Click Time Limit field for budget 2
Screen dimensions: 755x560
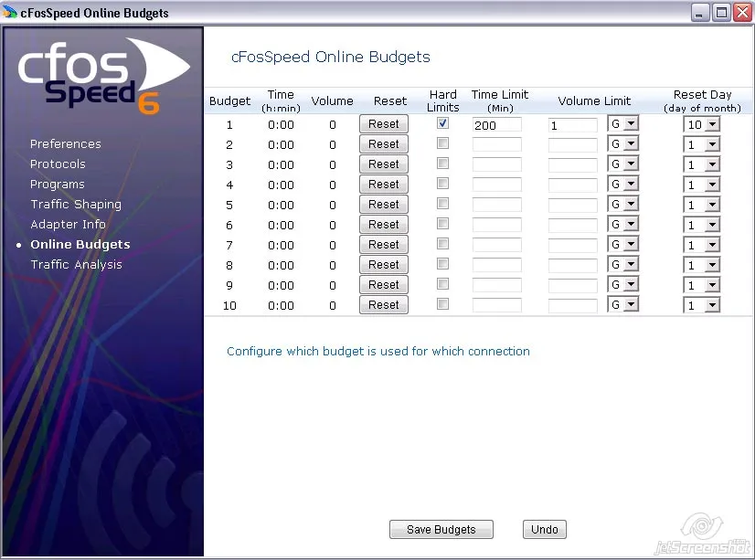tap(496, 145)
